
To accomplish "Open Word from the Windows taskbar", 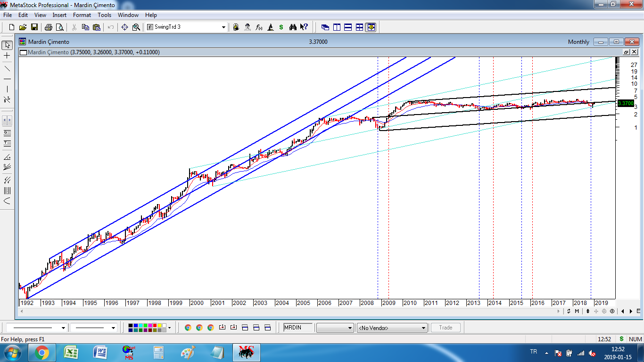I will 100,353.
